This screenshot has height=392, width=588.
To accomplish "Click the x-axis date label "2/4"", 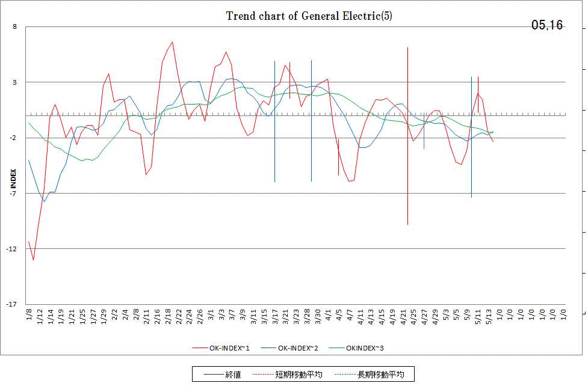I will 125,314.
